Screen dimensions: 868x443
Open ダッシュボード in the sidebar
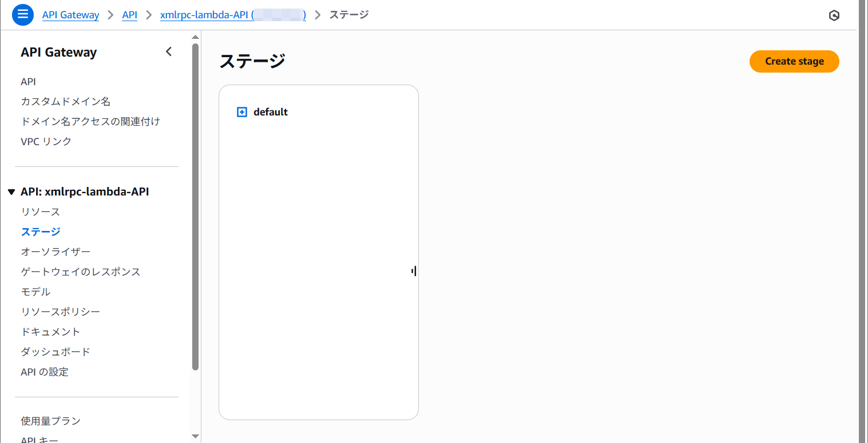pyautogui.click(x=56, y=352)
